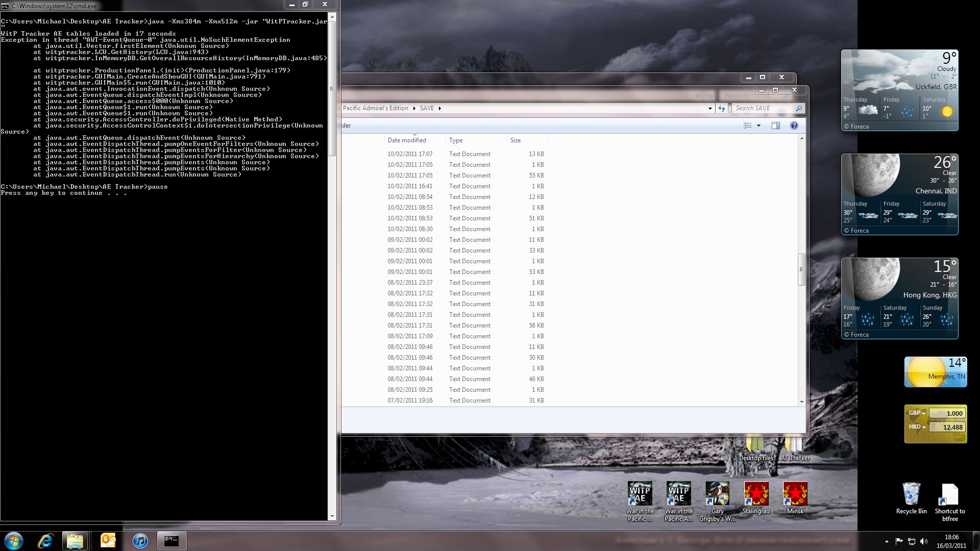The image size is (980, 551).
Task: Show hidden system tray icons
Action: (886, 541)
